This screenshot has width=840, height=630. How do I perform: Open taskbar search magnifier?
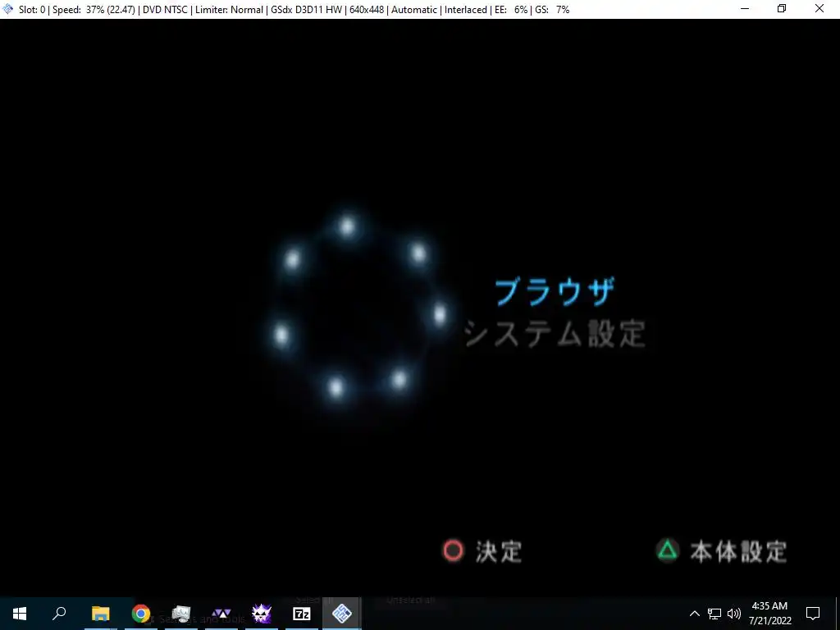tap(59, 614)
